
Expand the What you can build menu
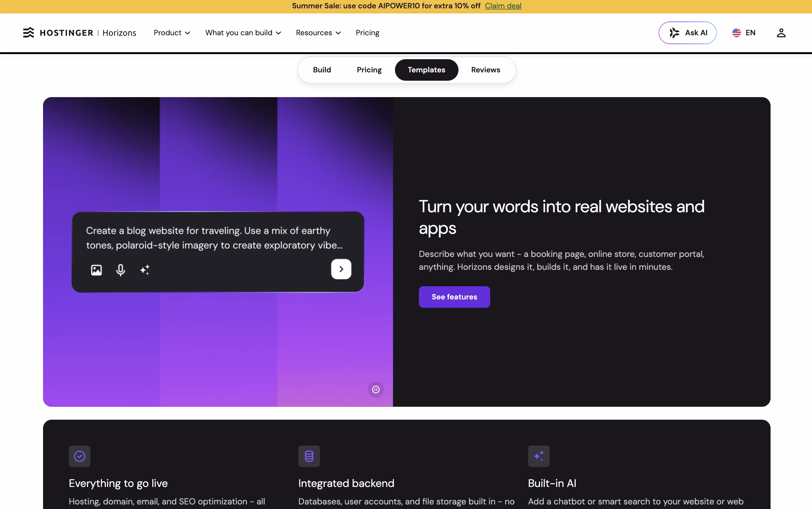[x=243, y=33]
